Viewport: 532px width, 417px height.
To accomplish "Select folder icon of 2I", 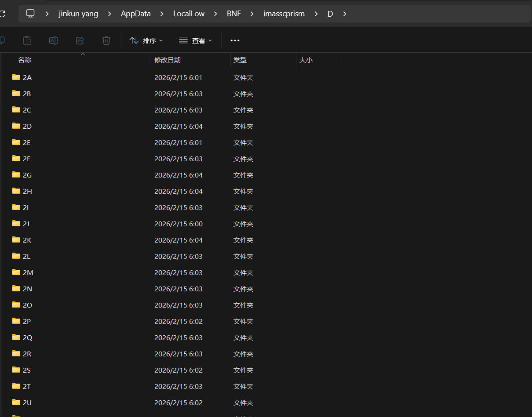I will 16,207.
